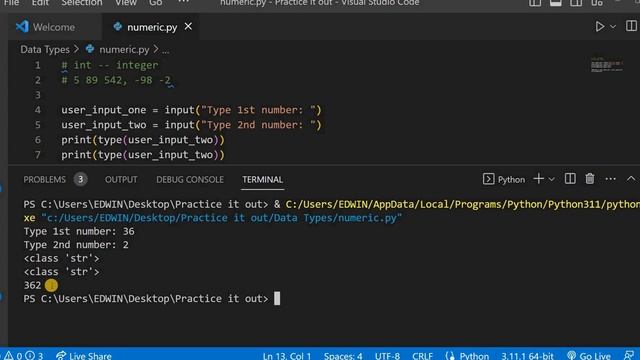Select the Terminal panel tab
Viewport: 640px width, 360px height.
pyautogui.click(x=262, y=180)
